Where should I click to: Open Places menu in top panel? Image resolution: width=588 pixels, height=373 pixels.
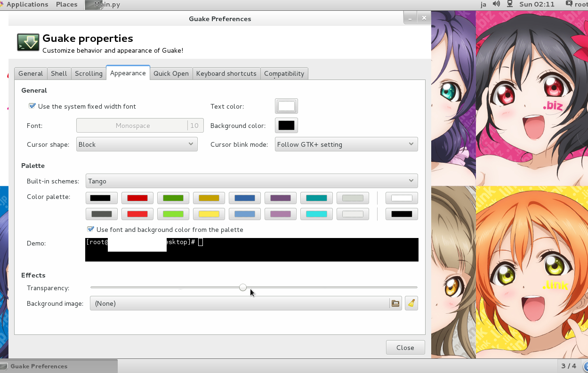66,4
